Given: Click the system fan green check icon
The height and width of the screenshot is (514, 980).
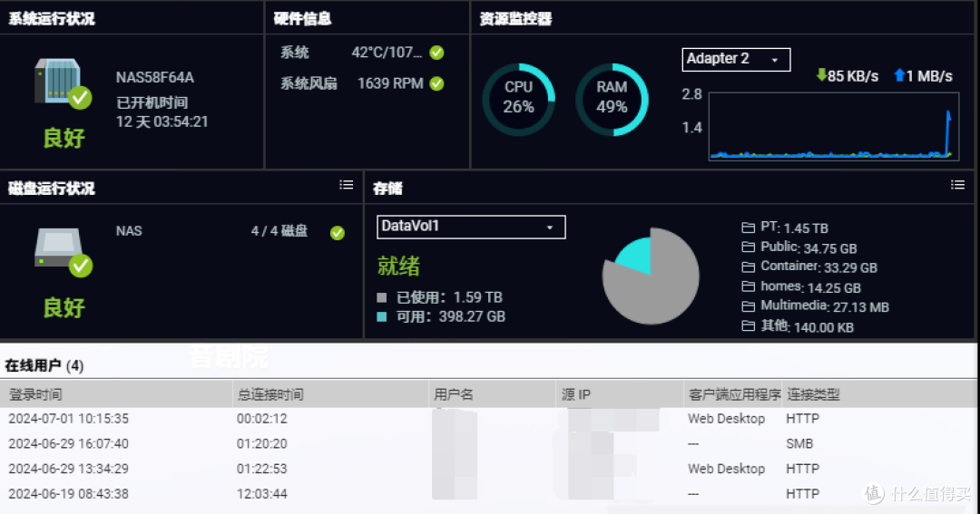Looking at the screenshot, I should (x=436, y=83).
